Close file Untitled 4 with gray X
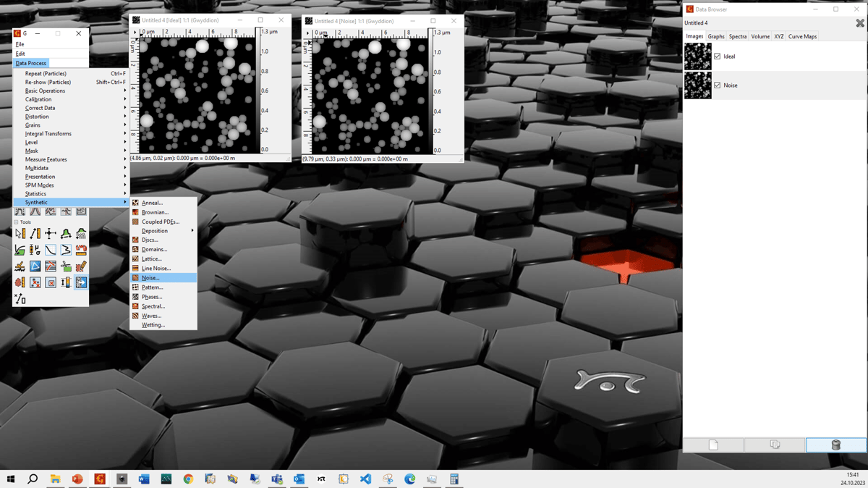Viewport: 868px width, 488px height. click(x=859, y=23)
